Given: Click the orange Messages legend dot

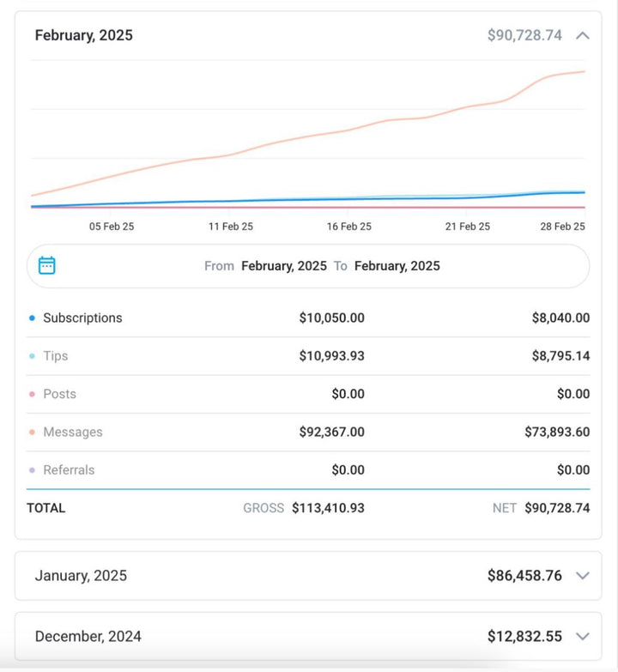Looking at the screenshot, I should [x=32, y=433].
